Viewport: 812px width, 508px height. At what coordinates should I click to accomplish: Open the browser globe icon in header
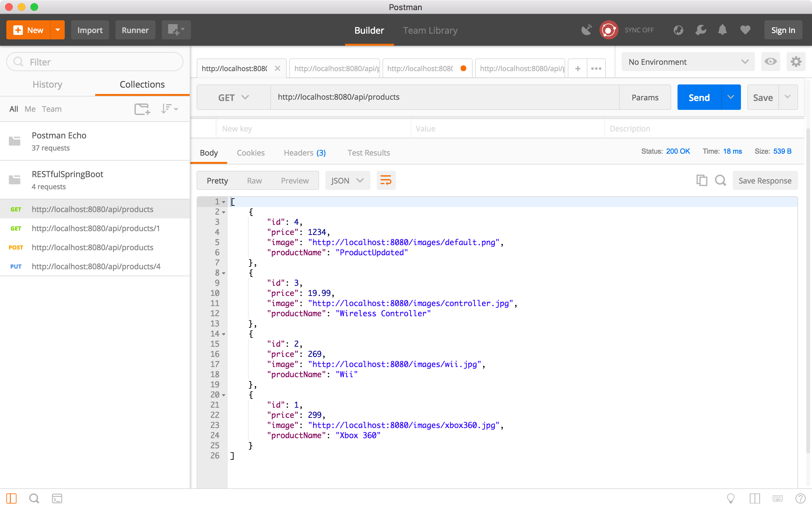point(678,30)
